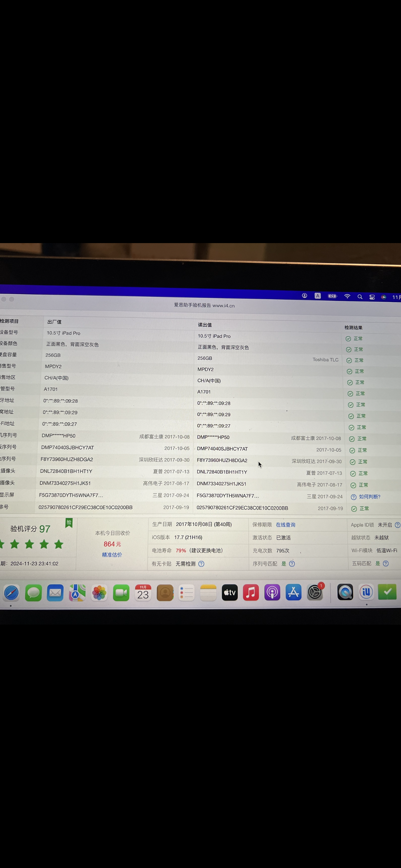Click production date 2017年10月08日
Viewport: 401px width, 868px height.
194,524
